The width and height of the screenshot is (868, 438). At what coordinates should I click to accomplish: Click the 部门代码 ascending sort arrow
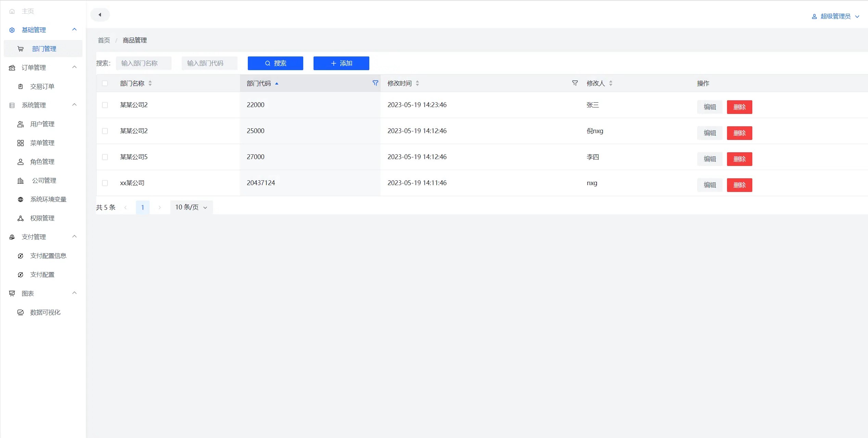click(277, 83)
